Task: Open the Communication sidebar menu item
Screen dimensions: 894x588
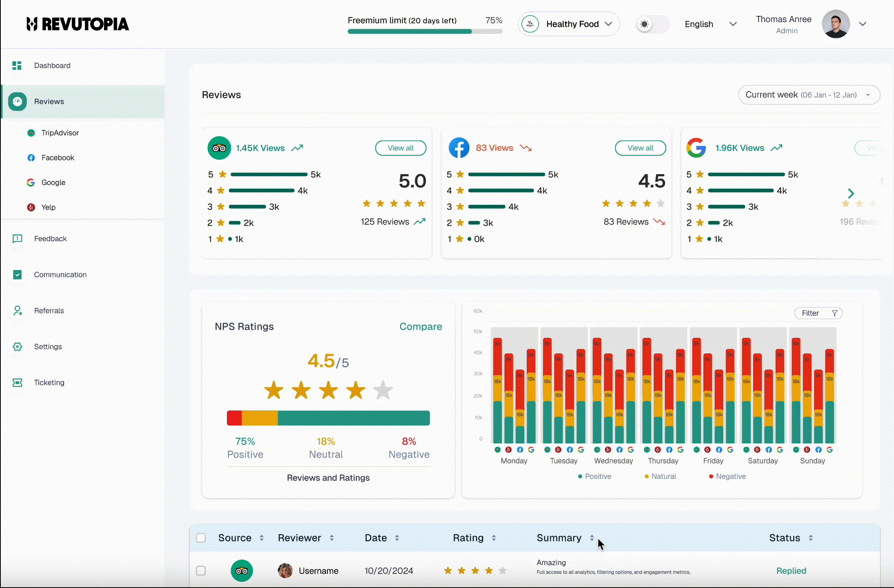Action: tap(60, 275)
